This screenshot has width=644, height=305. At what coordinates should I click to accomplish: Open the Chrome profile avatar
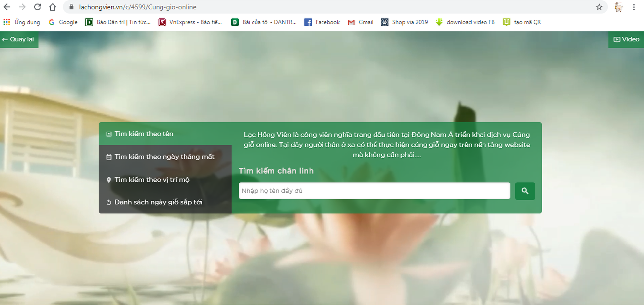pos(618,7)
